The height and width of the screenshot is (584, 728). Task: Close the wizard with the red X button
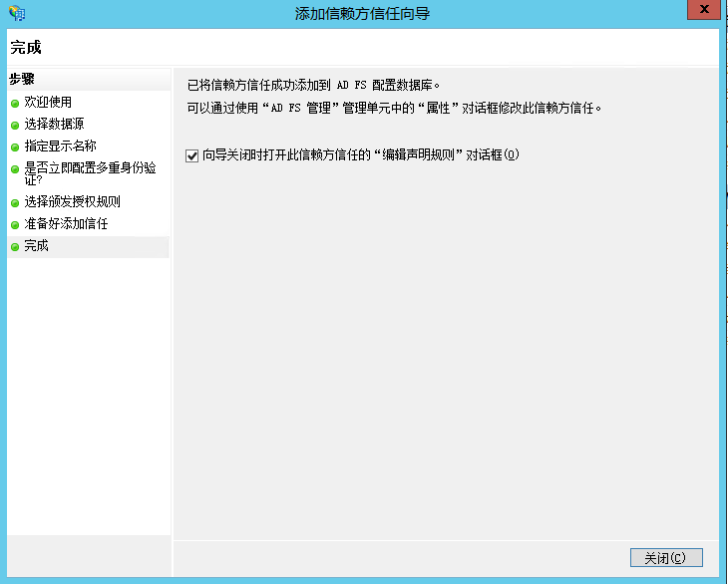tap(704, 9)
